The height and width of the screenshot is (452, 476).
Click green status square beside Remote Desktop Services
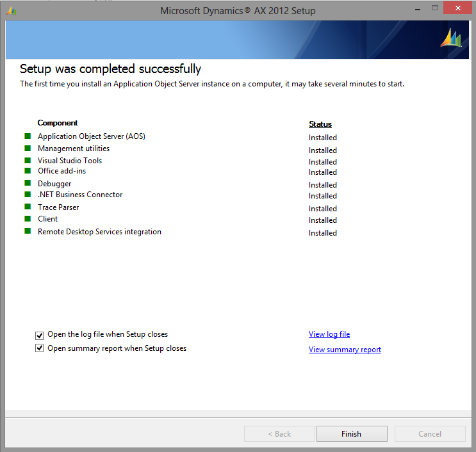[x=28, y=231]
